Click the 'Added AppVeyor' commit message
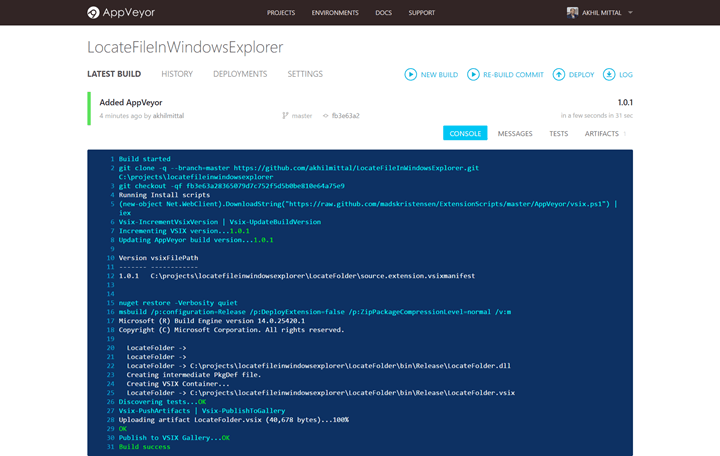Screen dimensions: 720x456 coord(131,102)
